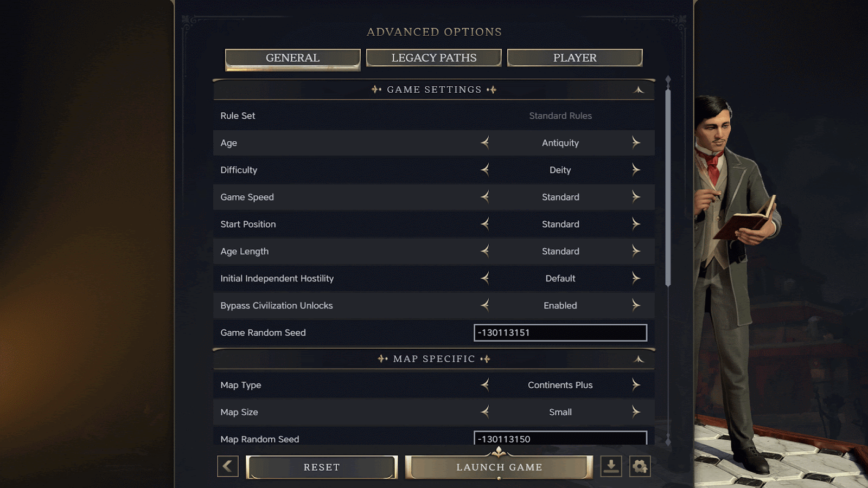Click the save configuration download icon
The image size is (868, 488).
(611, 466)
